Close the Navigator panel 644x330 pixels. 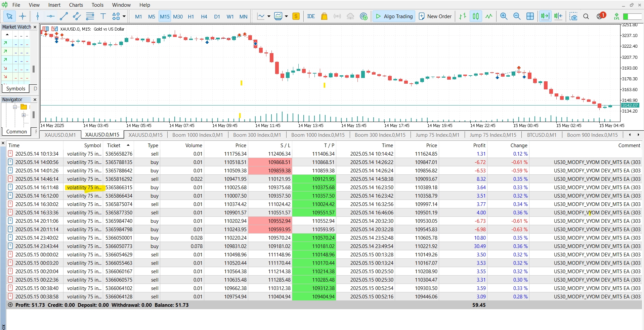pyautogui.click(x=35, y=99)
